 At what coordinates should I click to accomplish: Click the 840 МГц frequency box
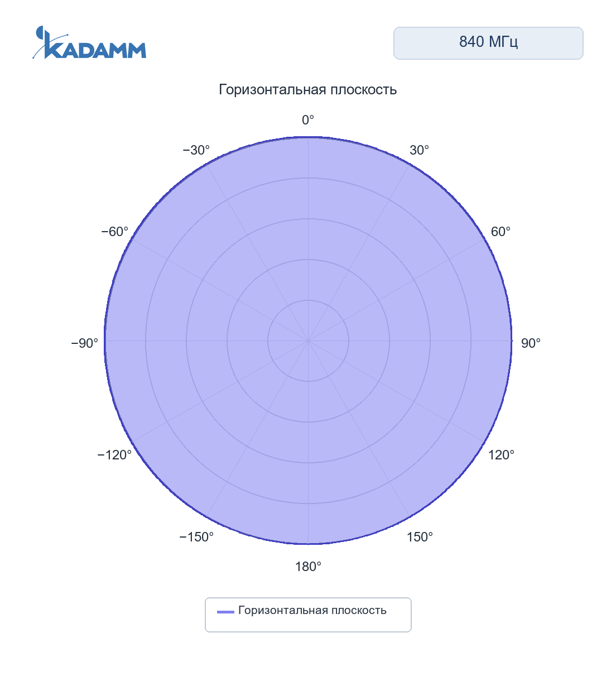pos(488,43)
